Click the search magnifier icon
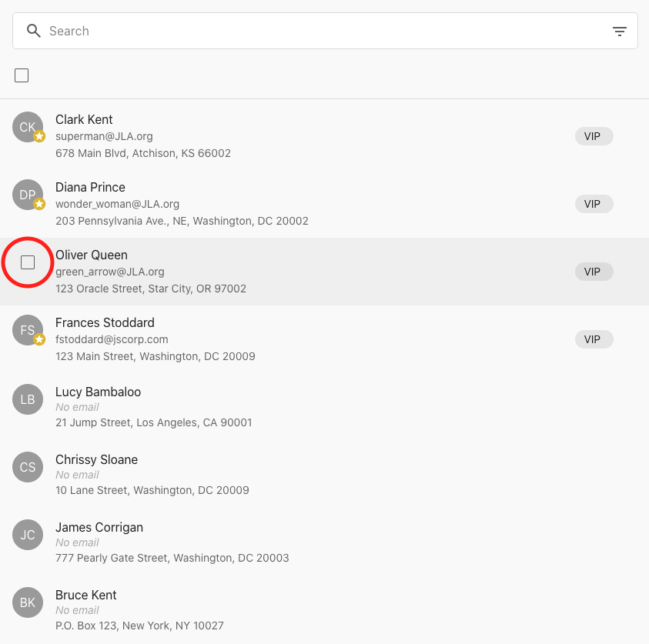 (x=33, y=31)
